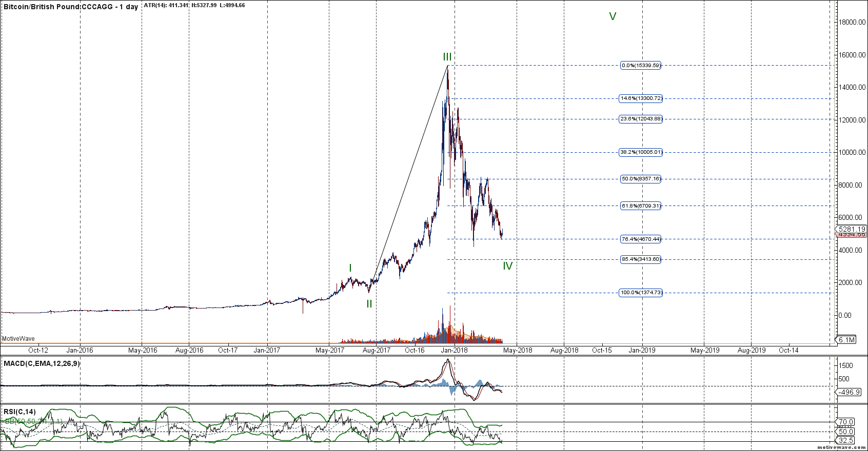Click the 5281.19 current price tag
Viewport: 868px width, 451px height.
click(x=852, y=229)
